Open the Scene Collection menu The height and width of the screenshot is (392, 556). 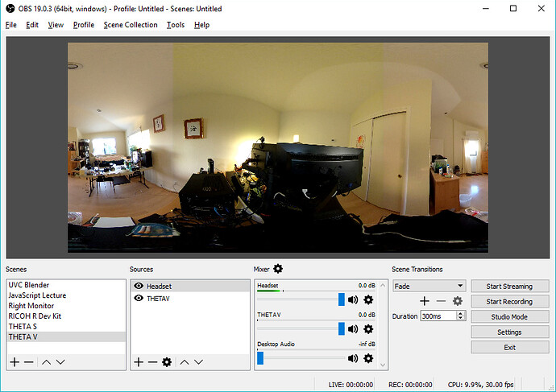click(131, 25)
